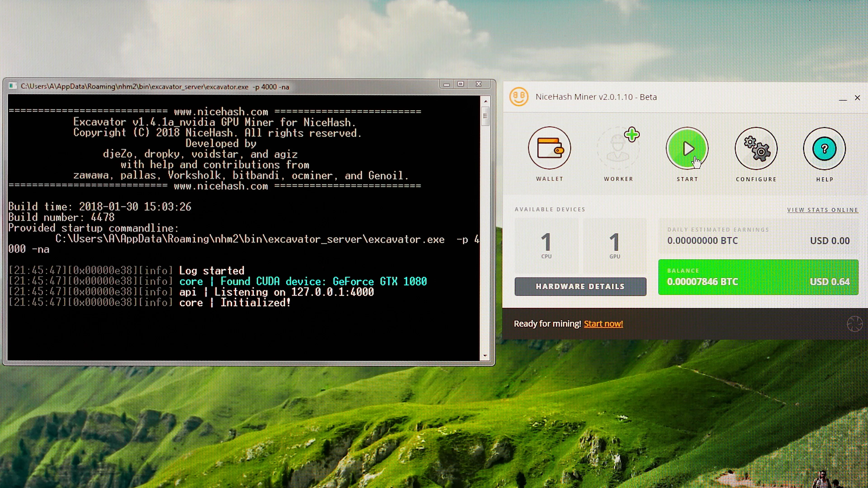This screenshot has width=868, height=488.
Task: Click the console scrollbar down arrow
Action: (485, 356)
